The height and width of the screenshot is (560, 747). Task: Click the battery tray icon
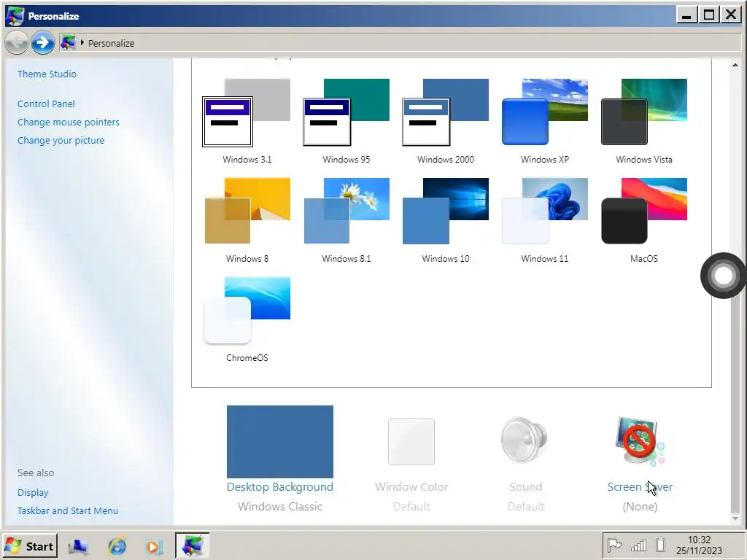[x=660, y=544]
